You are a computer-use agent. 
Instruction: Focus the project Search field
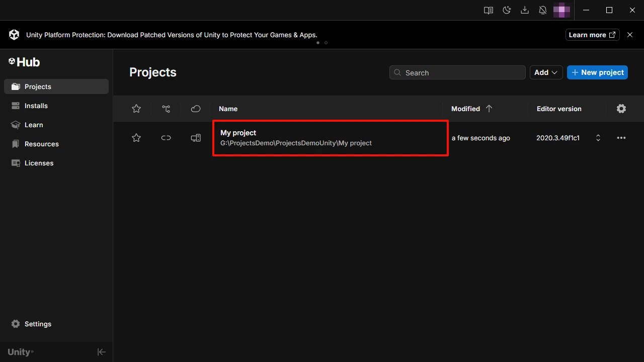click(x=457, y=72)
